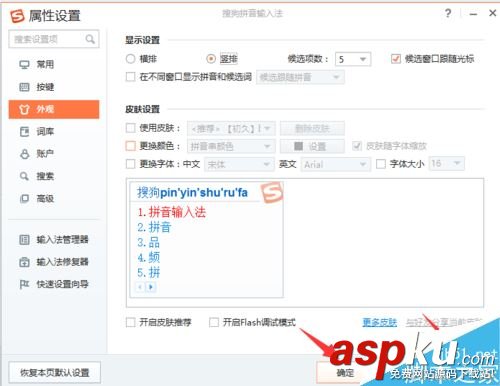Enable the 使用皮肤 checkbox
This screenshot has height=386, width=500.
pos(130,128)
